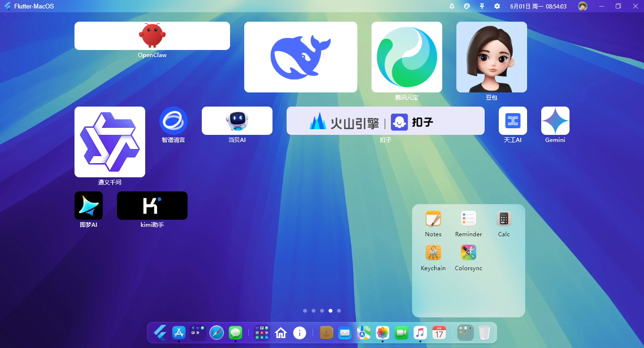Launch Calc from the utilities folder
Screen dimensions: 644x348
pyautogui.click(x=504, y=219)
